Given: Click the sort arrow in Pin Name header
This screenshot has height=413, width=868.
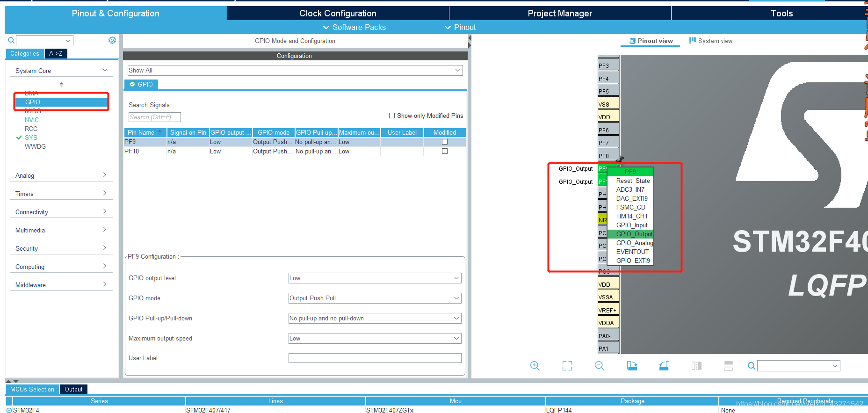Looking at the screenshot, I should point(160,132).
